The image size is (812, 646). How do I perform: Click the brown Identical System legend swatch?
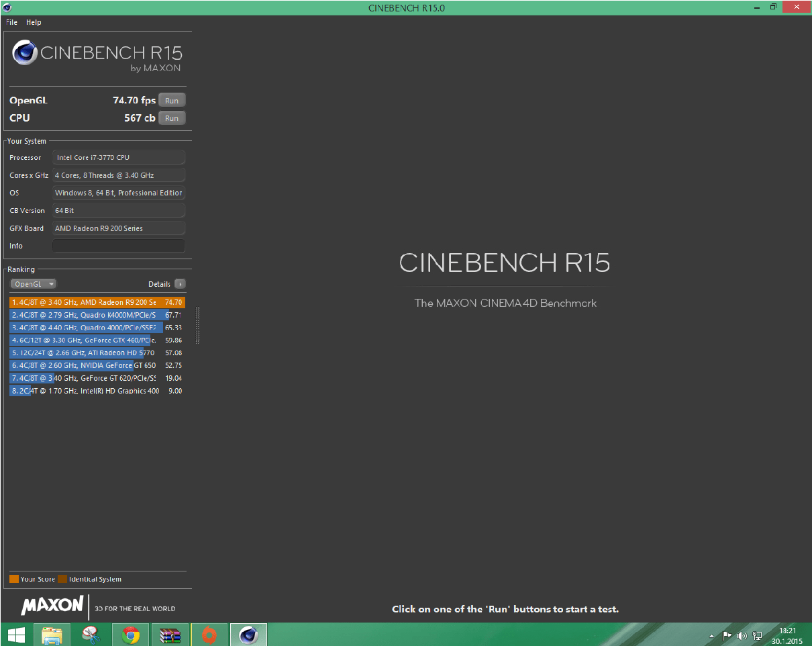62,579
